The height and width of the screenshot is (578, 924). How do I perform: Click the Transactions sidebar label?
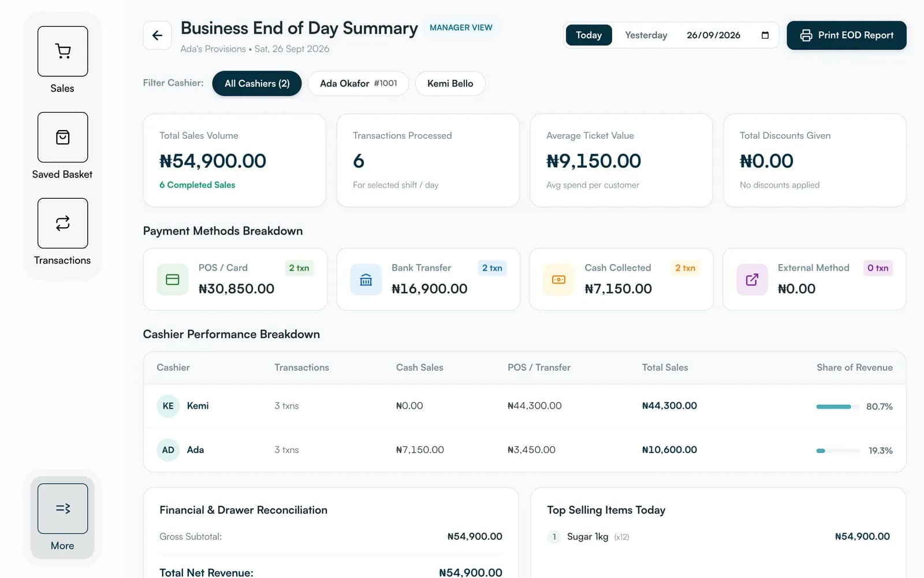coord(62,261)
